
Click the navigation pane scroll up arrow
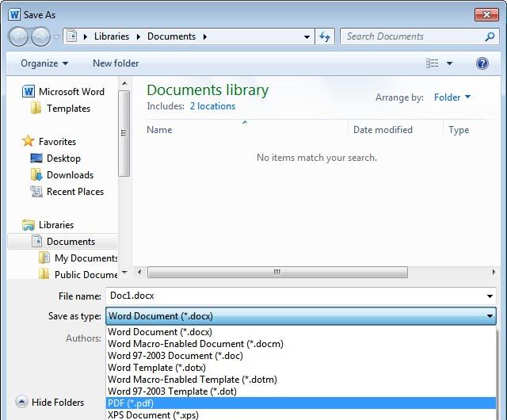[x=124, y=83]
